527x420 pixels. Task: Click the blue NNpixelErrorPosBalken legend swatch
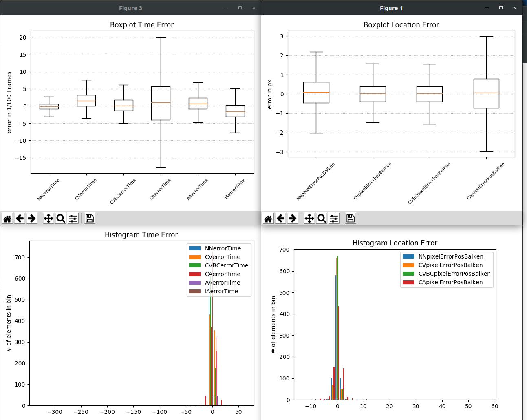point(408,256)
